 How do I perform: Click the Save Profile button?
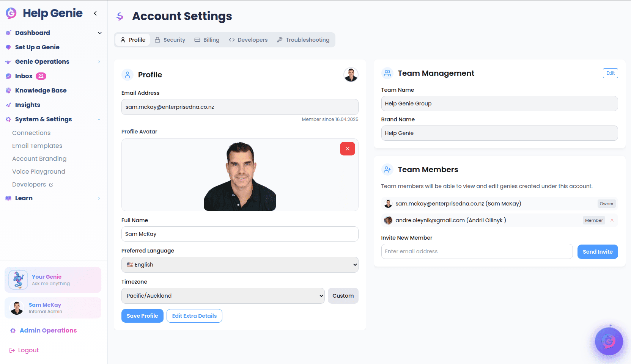pos(142,316)
